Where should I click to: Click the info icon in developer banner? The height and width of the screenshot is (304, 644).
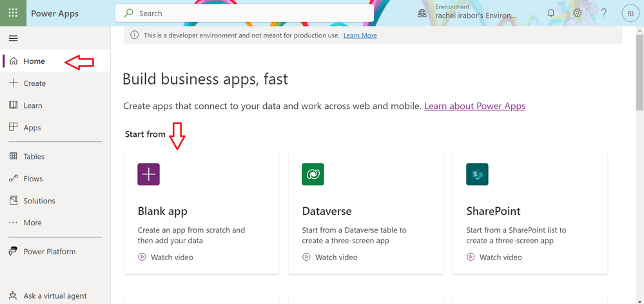[135, 35]
